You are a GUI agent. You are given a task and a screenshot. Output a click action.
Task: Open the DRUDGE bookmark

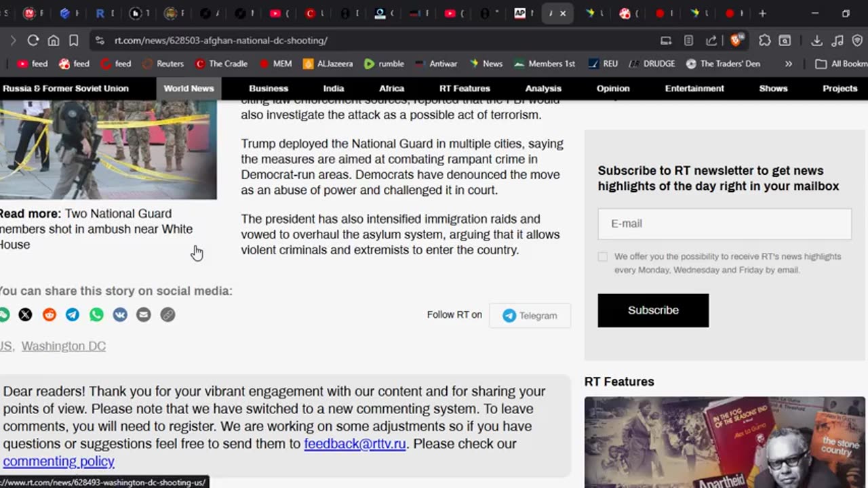[x=652, y=64]
